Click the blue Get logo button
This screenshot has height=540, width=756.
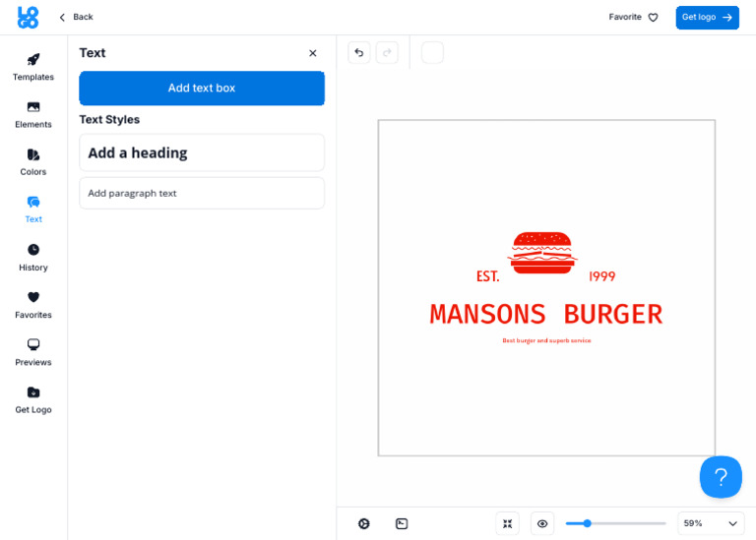click(707, 18)
